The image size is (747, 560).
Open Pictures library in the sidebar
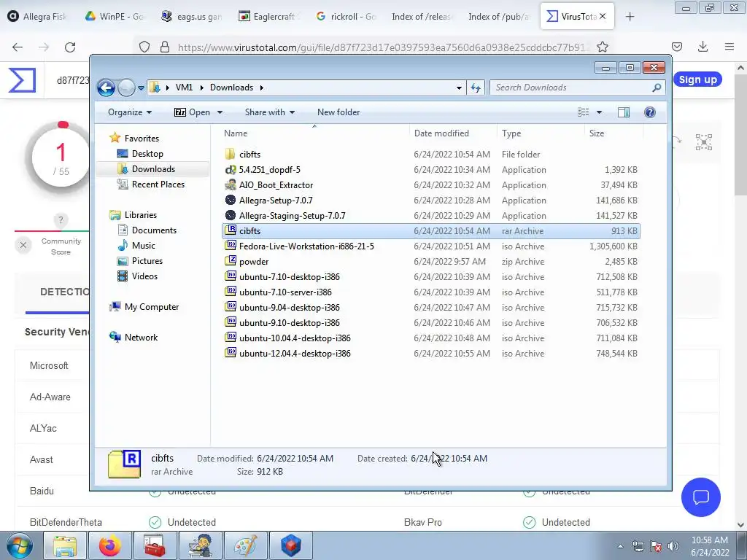pyautogui.click(x=147, y=261)
